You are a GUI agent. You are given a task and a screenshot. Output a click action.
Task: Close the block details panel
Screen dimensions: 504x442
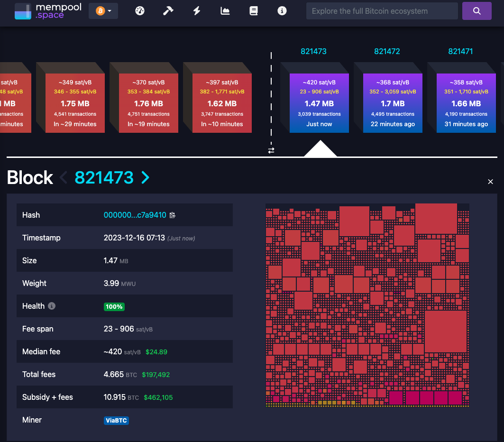(x=490, y=182)
